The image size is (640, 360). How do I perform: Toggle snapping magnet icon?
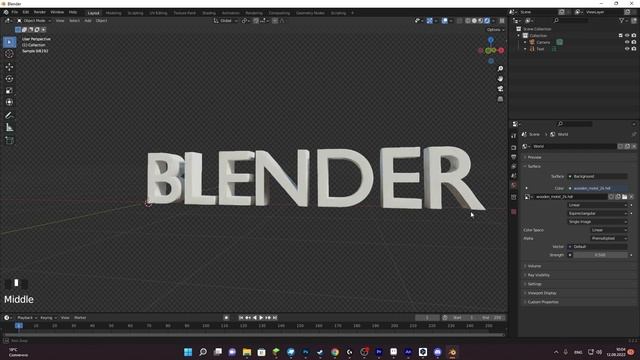256,21
